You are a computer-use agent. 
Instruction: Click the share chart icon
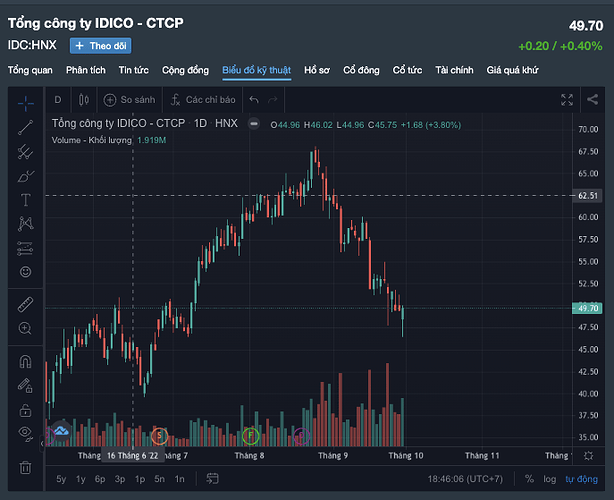click(592, 99)
